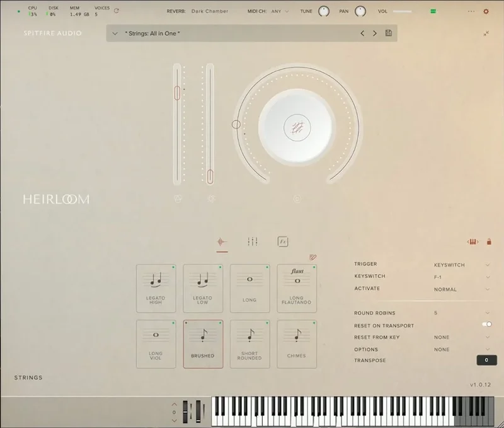Open the Reset From Key dropdown
Screen dimensions: 504x428
point(462,337)
